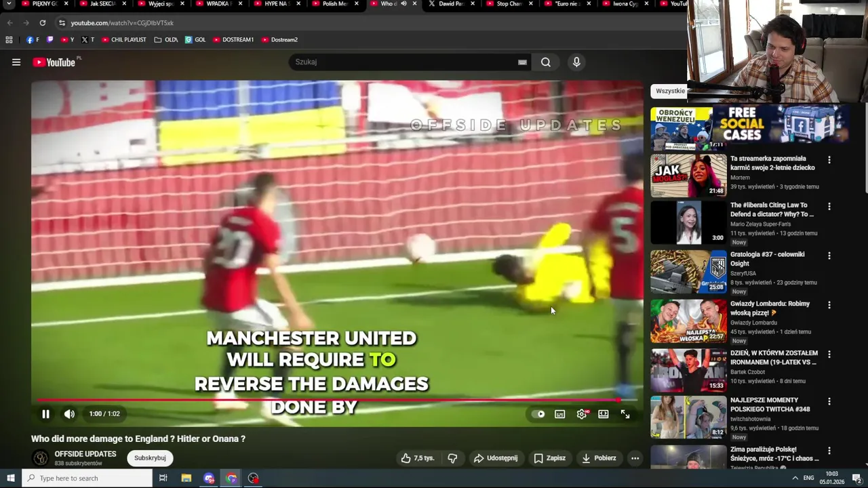Open more actions three-dot menu below video

[635, 458]
